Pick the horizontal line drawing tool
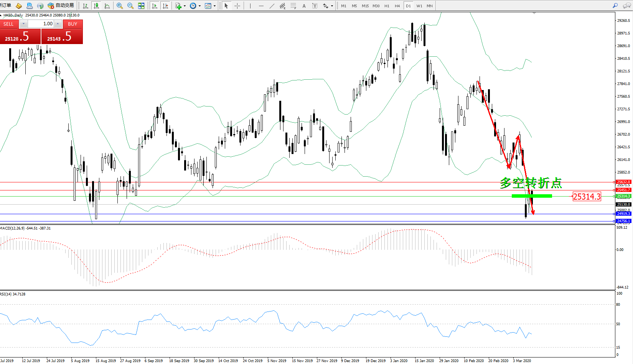This screenshot has width=633, height=364. click(261, 6)
